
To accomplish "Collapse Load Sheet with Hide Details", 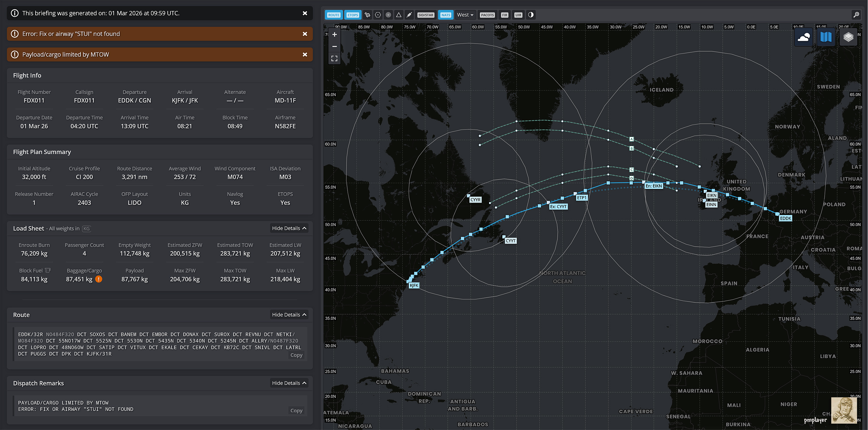I will click(289, 228).
